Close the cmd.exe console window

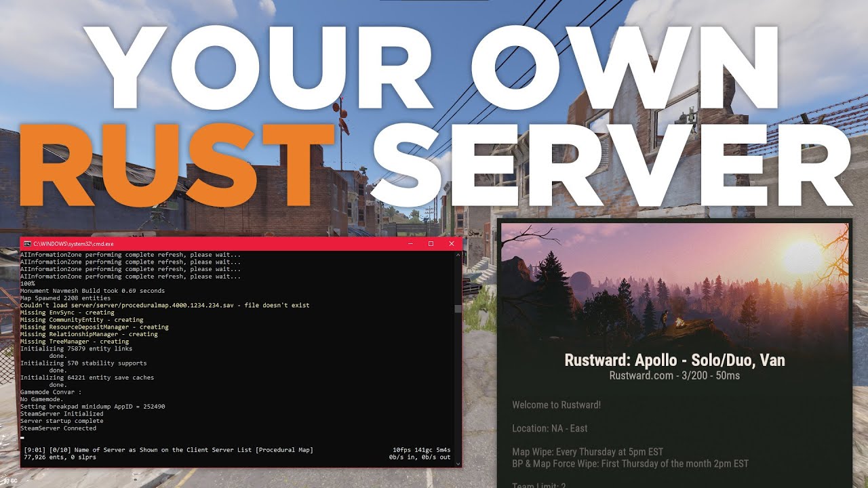point(452,243)
